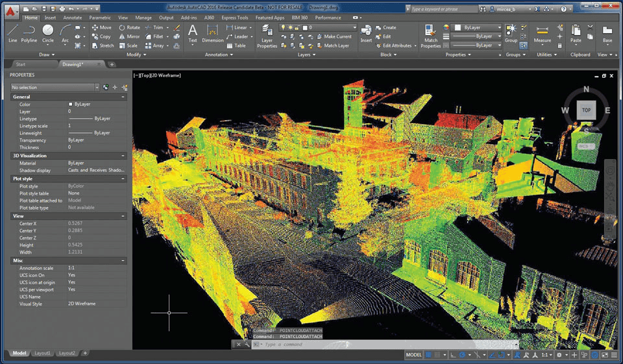Image resolution: width=623 pixels, height=364 pixels.
Task: Expand the Draw panel
Action: 47,55
